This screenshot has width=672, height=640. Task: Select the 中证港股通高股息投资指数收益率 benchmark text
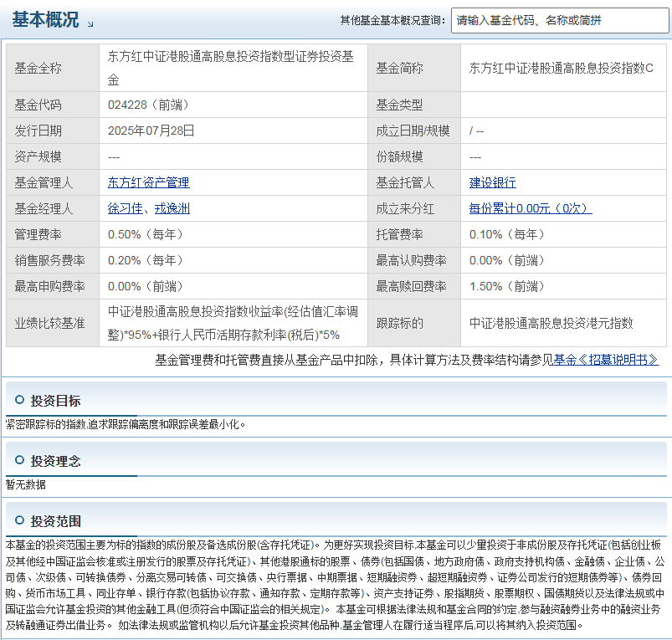(196, 311)
